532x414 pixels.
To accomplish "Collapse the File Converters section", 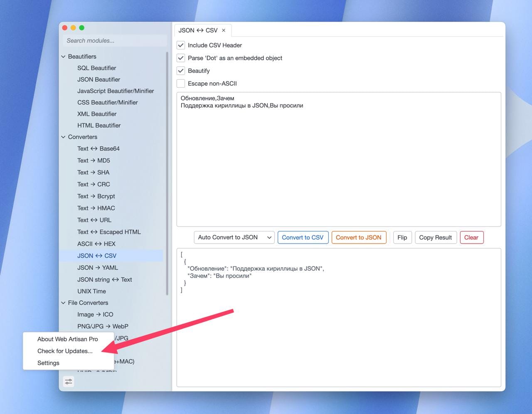I will click(x=64, y=303).
